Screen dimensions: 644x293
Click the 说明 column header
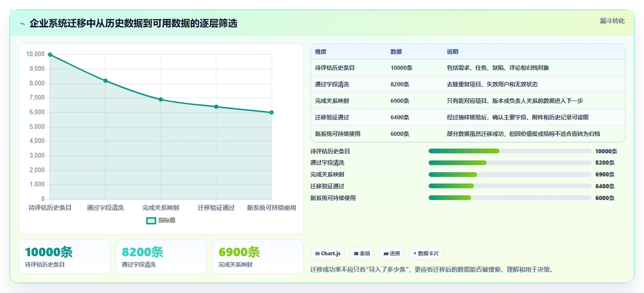[453, 52]
